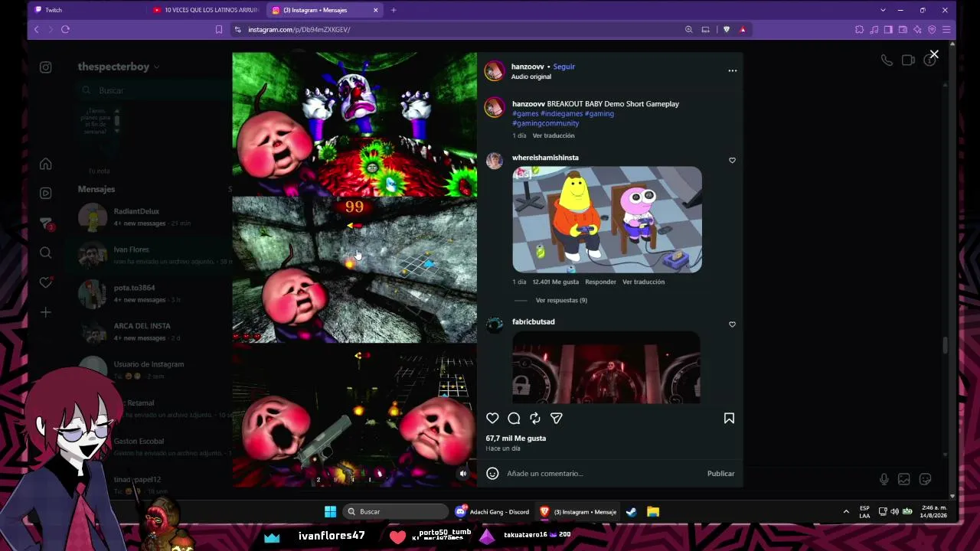The width and height of the screenshot is (980, 551).
Task: Like fabricbutsad's comment
Action: [x=732, y=324]
